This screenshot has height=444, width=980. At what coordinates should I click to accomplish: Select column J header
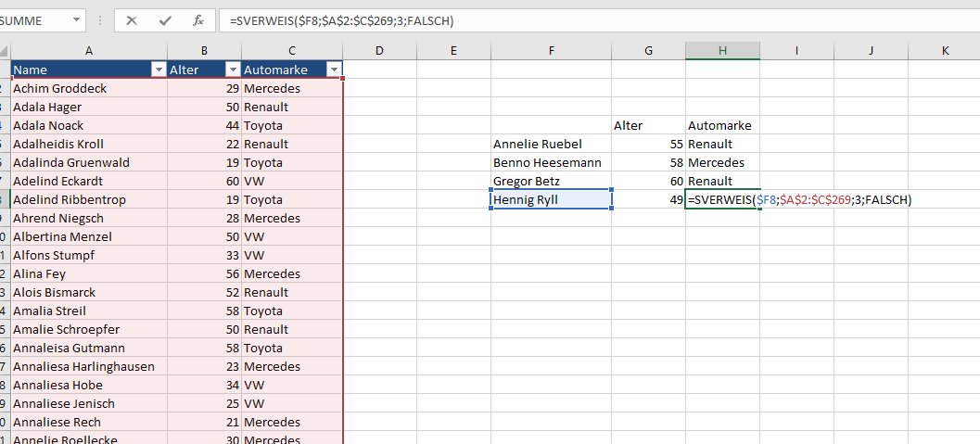pyautogui.click(x=872, y=51)
